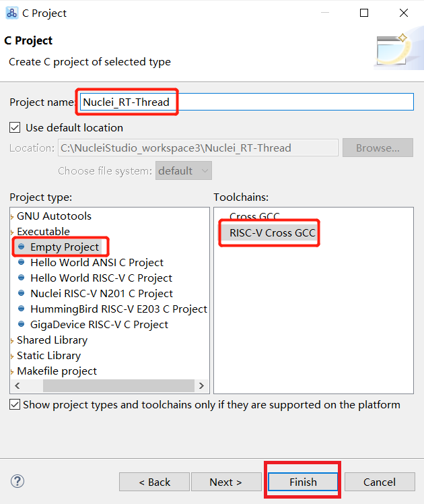Select the Cross GCC toolchain

(254, 216)
